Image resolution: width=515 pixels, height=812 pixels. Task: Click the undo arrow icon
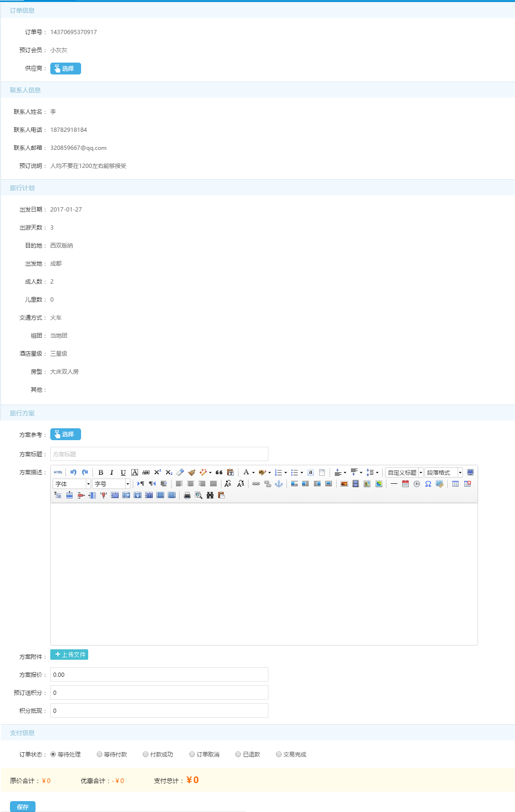coord(74,472)
